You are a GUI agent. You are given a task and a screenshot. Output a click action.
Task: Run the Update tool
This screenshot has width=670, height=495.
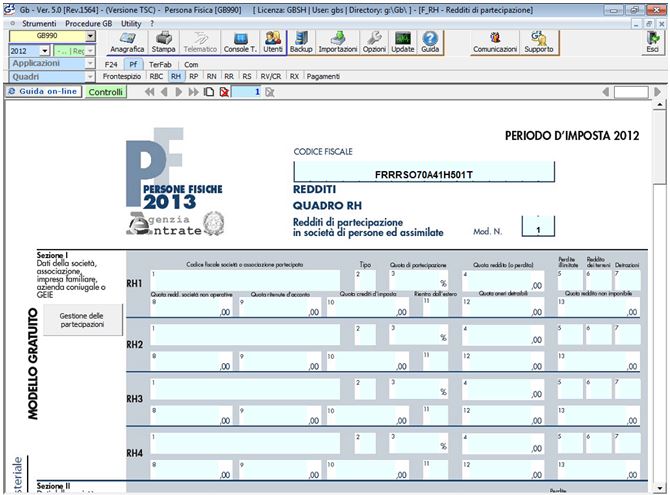click(x=403, y=43)
